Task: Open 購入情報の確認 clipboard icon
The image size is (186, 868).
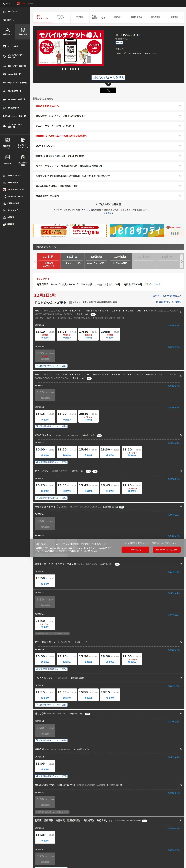Action: [x=23, y=160]
